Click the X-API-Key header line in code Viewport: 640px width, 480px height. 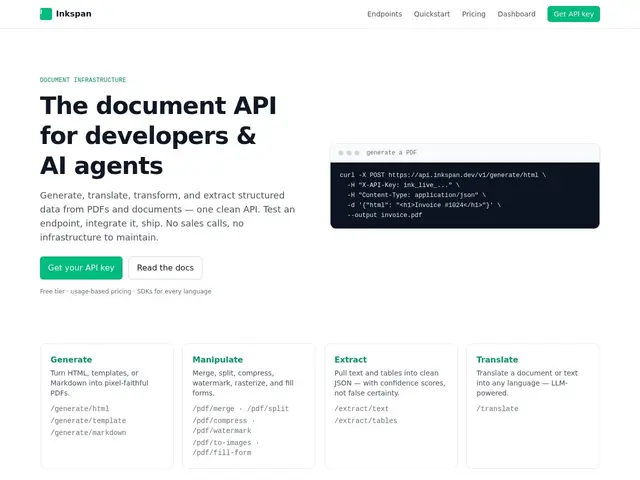[x=403, y=185]
